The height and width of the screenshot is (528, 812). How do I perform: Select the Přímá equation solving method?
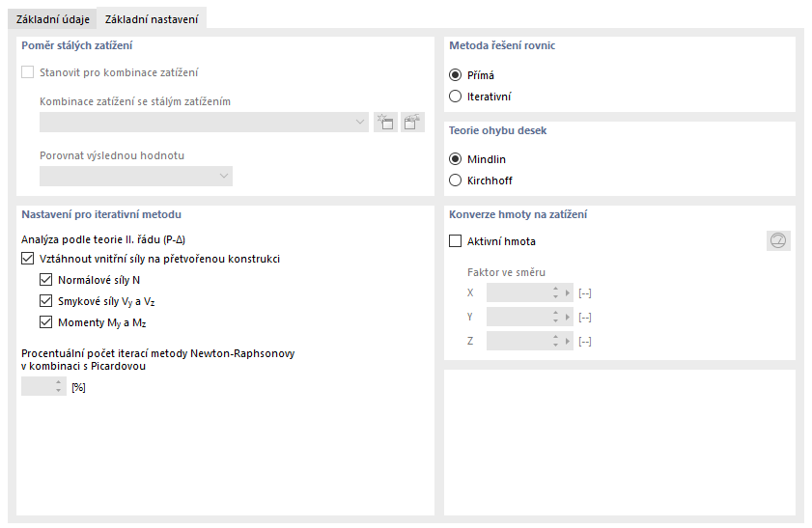click(457, 74)
